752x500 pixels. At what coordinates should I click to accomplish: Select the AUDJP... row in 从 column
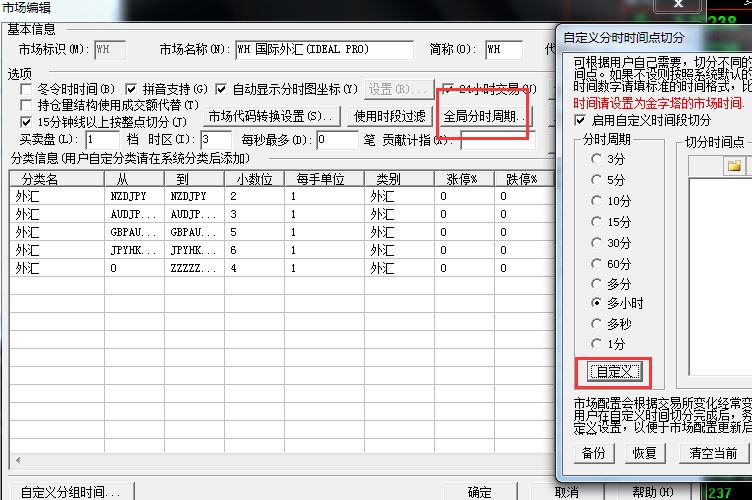click(x=133, y=214)
